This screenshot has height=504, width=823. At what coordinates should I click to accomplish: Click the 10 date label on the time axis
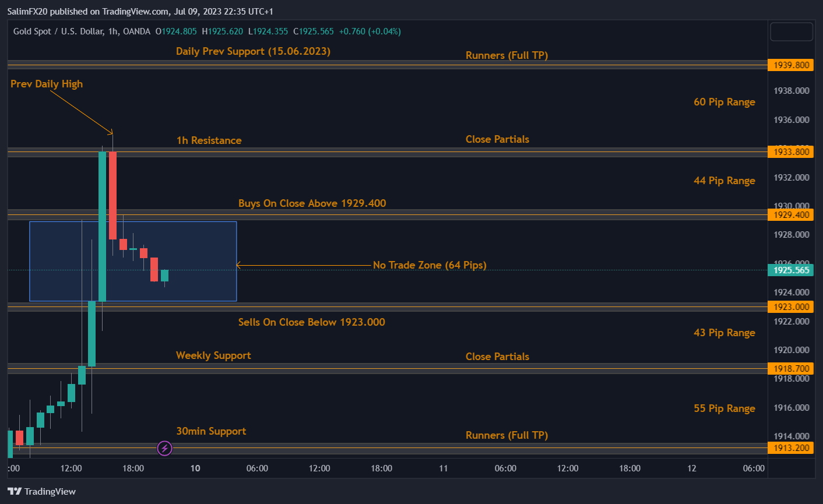[x=195, y=468]
